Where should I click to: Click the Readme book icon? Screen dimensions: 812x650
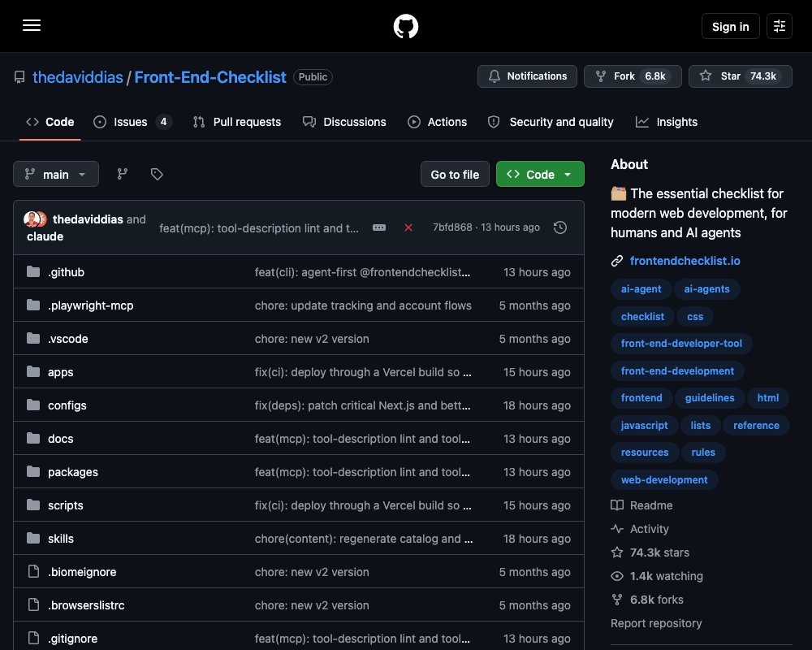[x=617, y=505]
